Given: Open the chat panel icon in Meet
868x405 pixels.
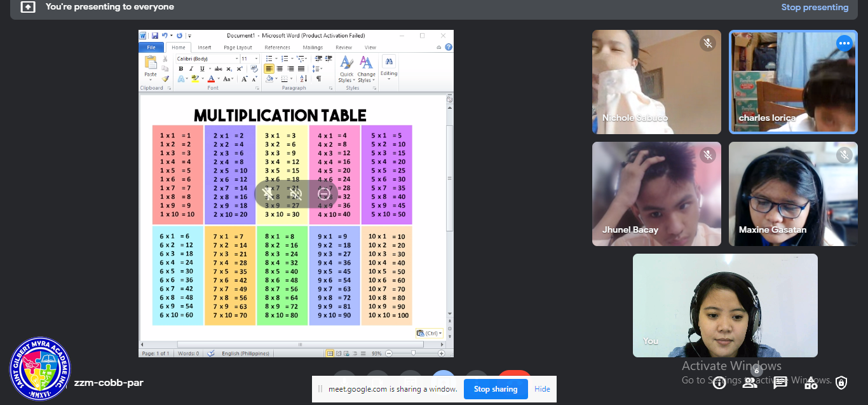Looking at the screenshot, I should coord(780,383).
